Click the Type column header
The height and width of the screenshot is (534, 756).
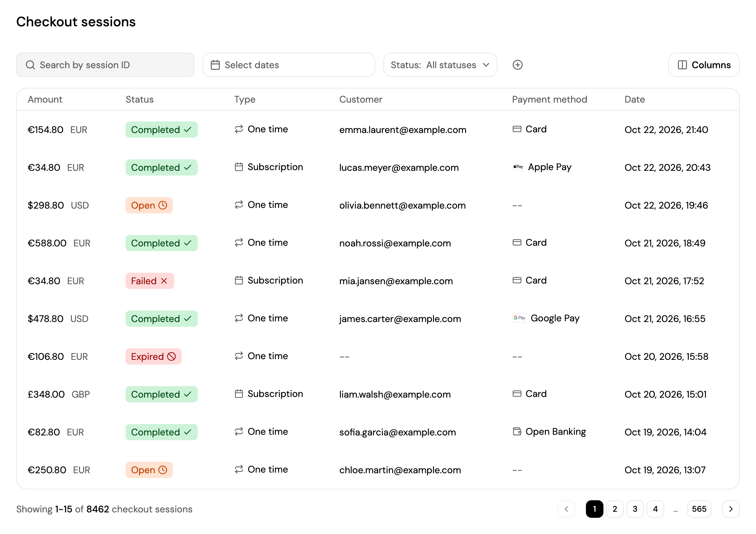click(x=245, y=100)
